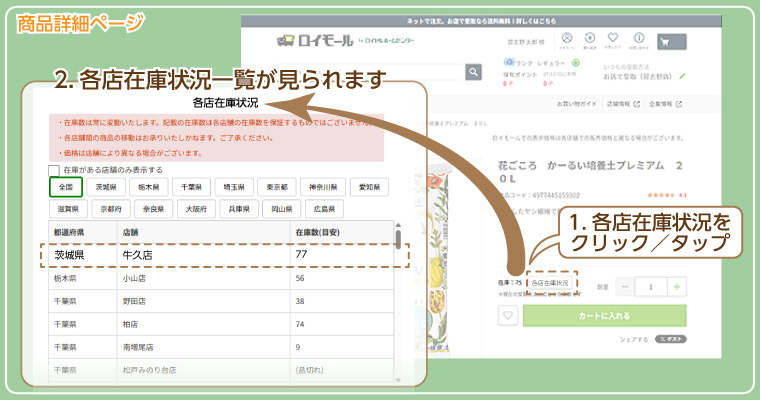The image size is (760, 400).
Task: Select the 広島県 prefecture filter
Action: tap(324, 209)
